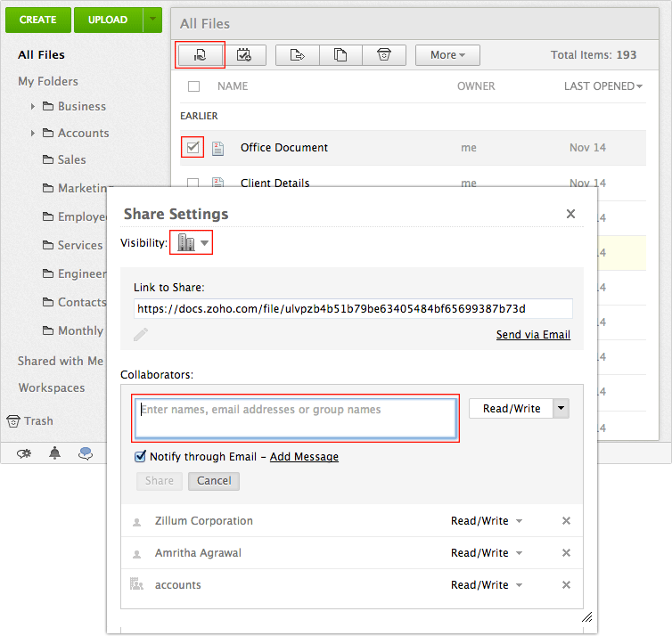This screenshot has width=672, height=636.
Task: Open the Contacts folder
Action: [x=75, y=302]
